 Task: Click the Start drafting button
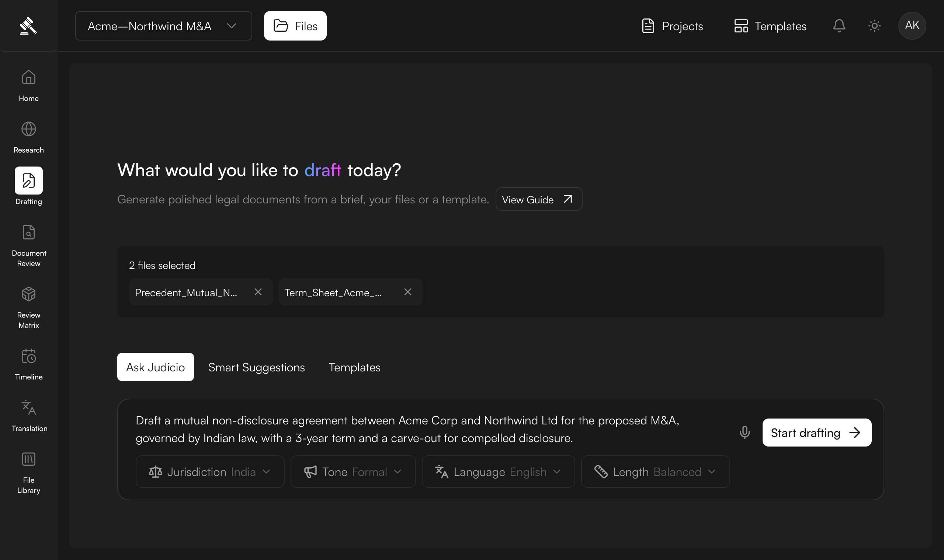click(x=817, y=433)
